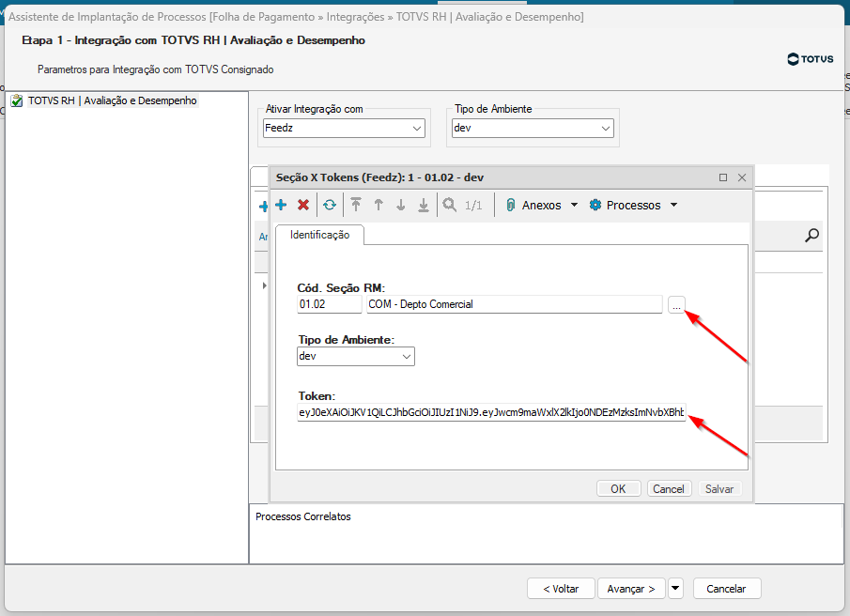Click the checklist icon beside TOTVS RH
The width and height of the screenshot is (850, 616).
tap(17, 100)
